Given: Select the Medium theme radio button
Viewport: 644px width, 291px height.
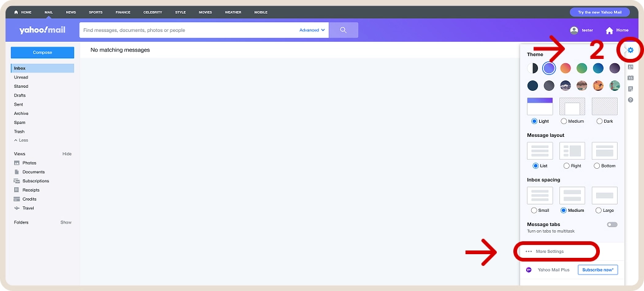Looking at the screenshot, I should (564, 122).
